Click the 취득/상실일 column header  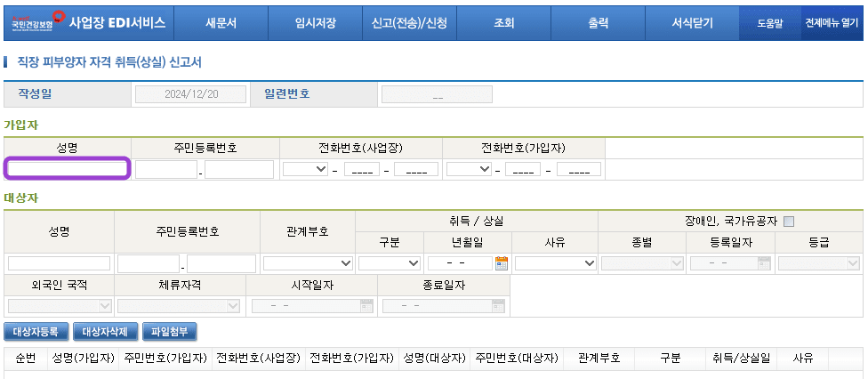click(x=741, y=359)
